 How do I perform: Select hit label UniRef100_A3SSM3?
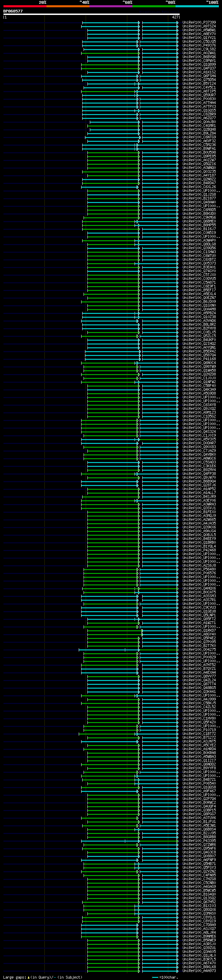(199, 596)
